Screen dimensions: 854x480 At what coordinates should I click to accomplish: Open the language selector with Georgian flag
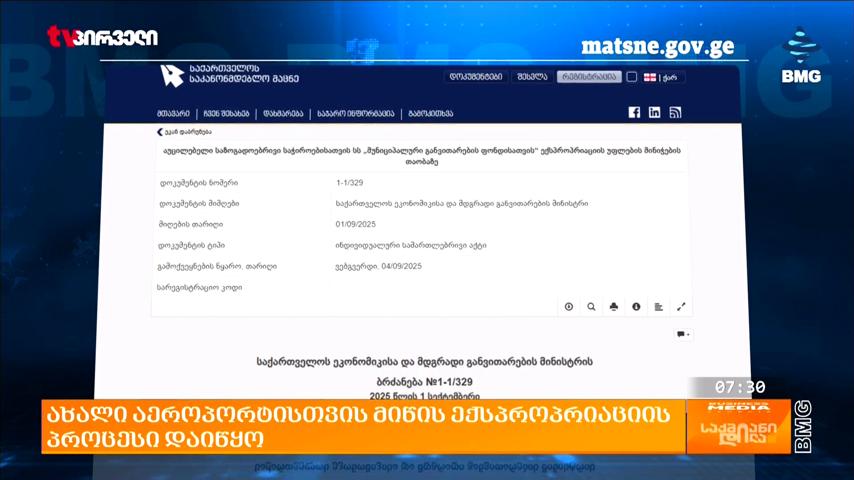(660, 77)
